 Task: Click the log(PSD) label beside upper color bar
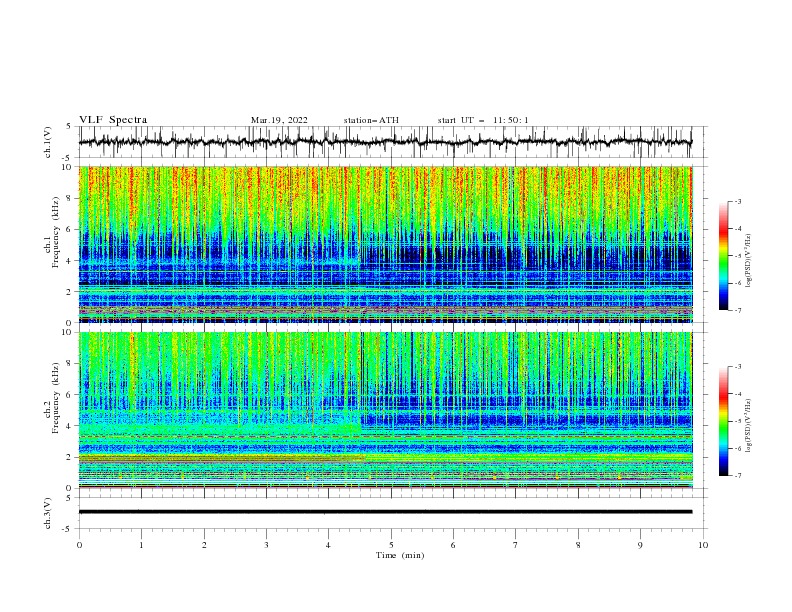pos(749,261)
